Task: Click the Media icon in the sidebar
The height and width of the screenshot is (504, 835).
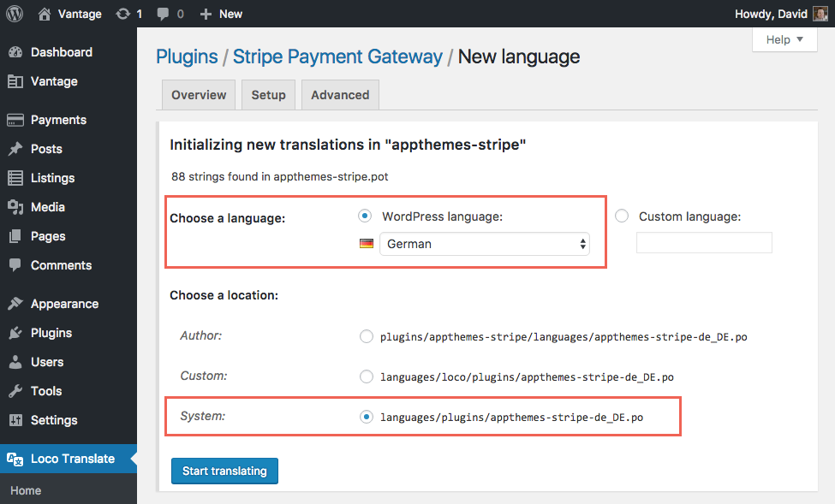Action: coord(15,207)
